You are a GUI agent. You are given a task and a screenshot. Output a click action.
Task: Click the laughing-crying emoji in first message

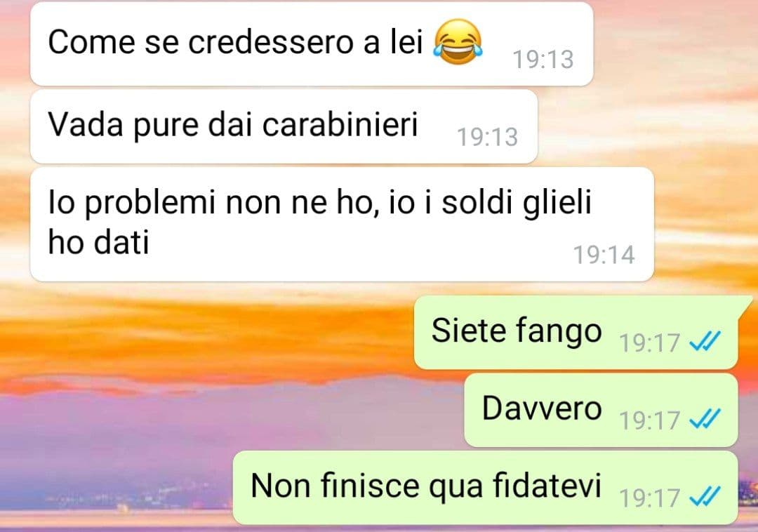click(x=458, y=41)
